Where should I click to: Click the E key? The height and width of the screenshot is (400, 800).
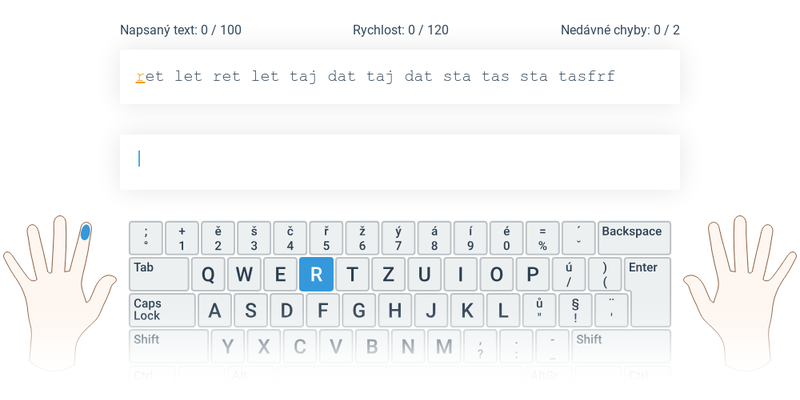pos(280,274)
